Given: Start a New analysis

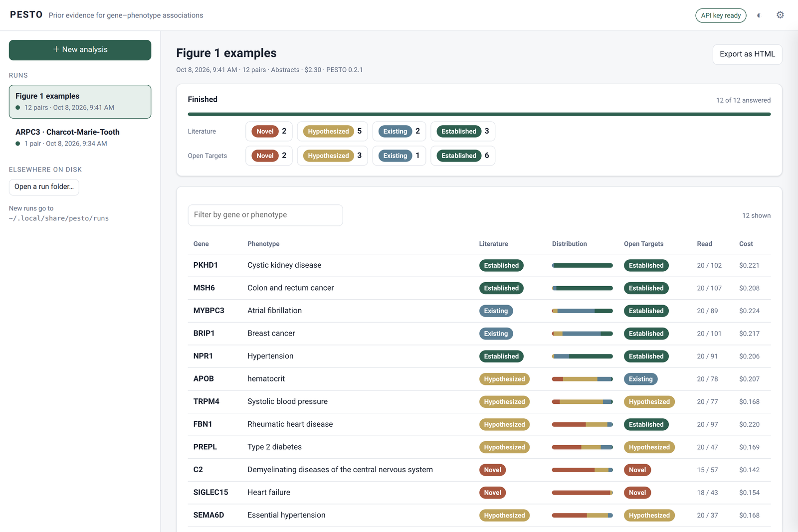Looking at the screenshot, I should 80,50.
